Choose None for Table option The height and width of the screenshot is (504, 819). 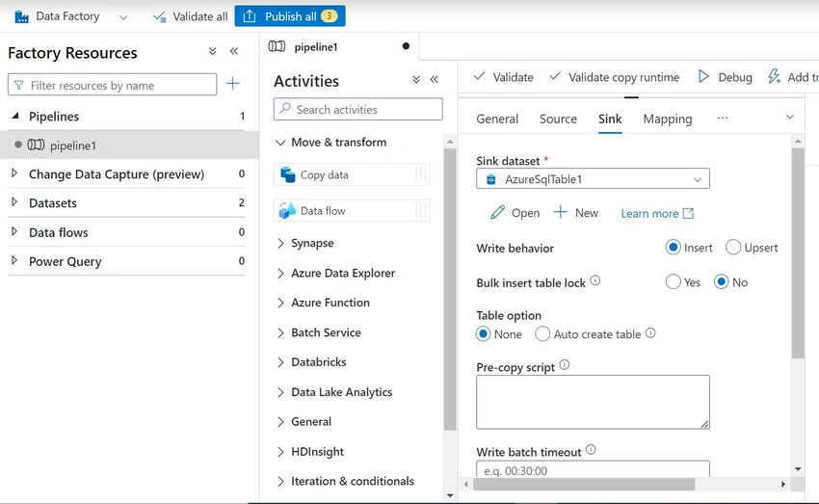[483, 333]
